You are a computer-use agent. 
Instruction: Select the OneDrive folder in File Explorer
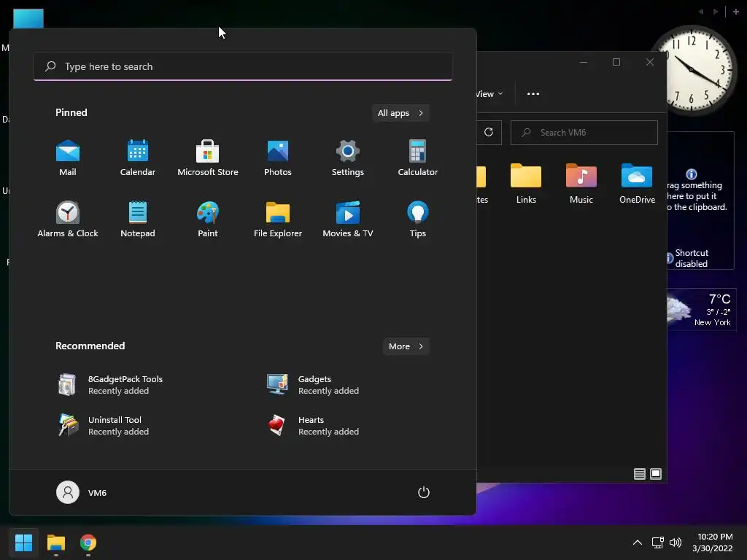coord(637,184)
